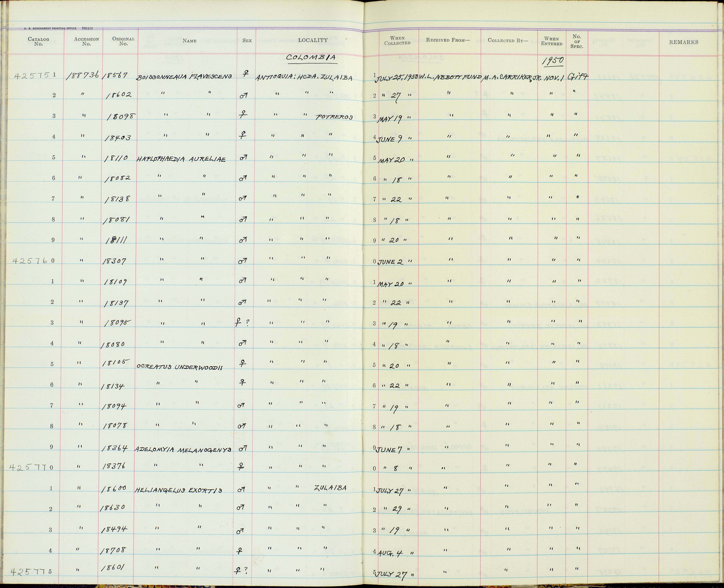This screenshot has width=724, height=588.
Task: Click the "Original No." column header
Action: (123, 41)
